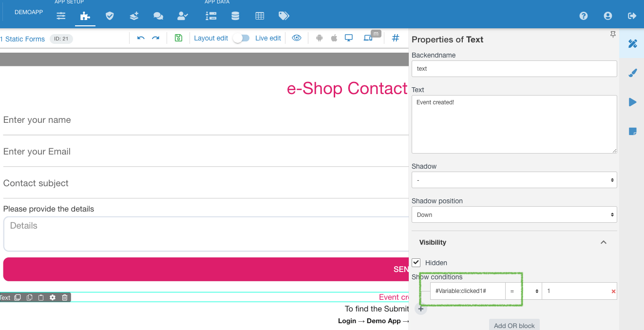The height and width of the screenshot is (330, 644).
Task: Toggle the preview eye icon
Action: (297, 38)
